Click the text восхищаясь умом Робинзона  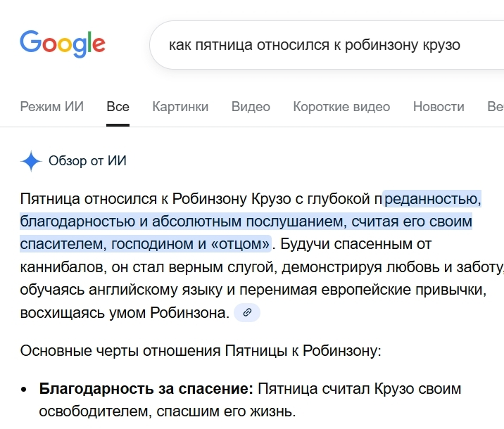point(125,313)
